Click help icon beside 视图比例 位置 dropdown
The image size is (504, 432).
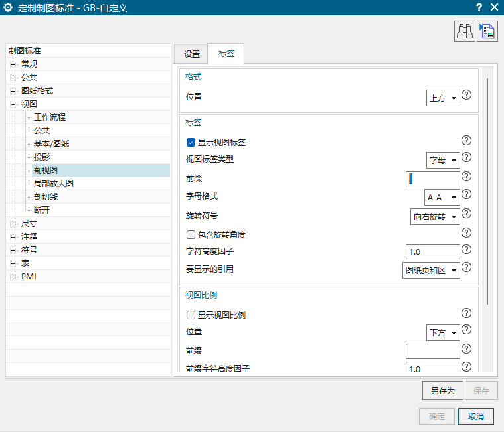[x=466, y=330]
